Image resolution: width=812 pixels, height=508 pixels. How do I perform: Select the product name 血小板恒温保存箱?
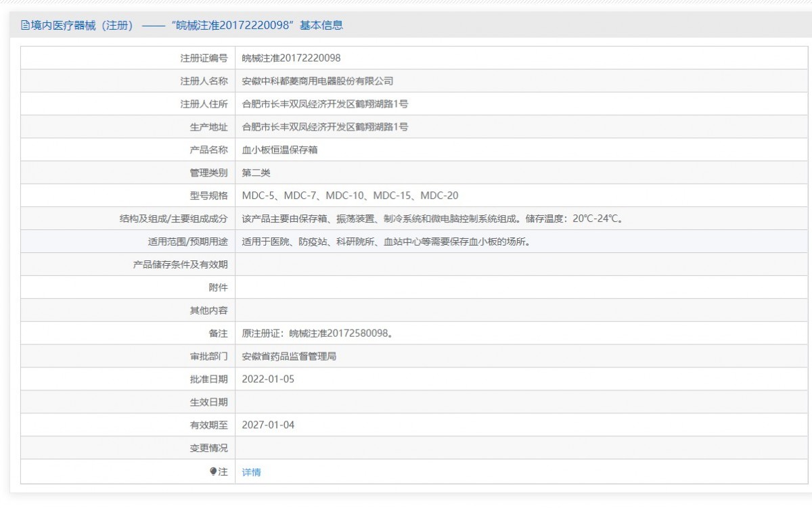point(279,150)
